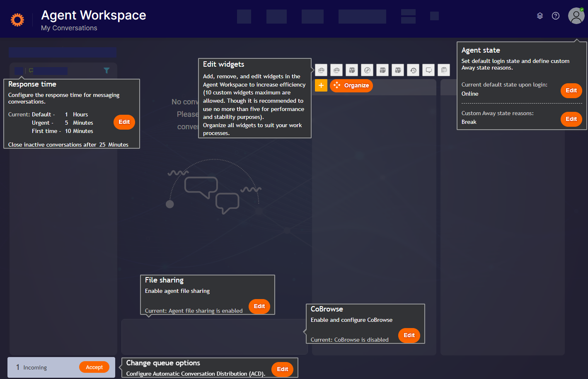Viewport: 588px width, 379px height.
Task: Open the agent profile avatar
Action: click(x=576, y=16)
